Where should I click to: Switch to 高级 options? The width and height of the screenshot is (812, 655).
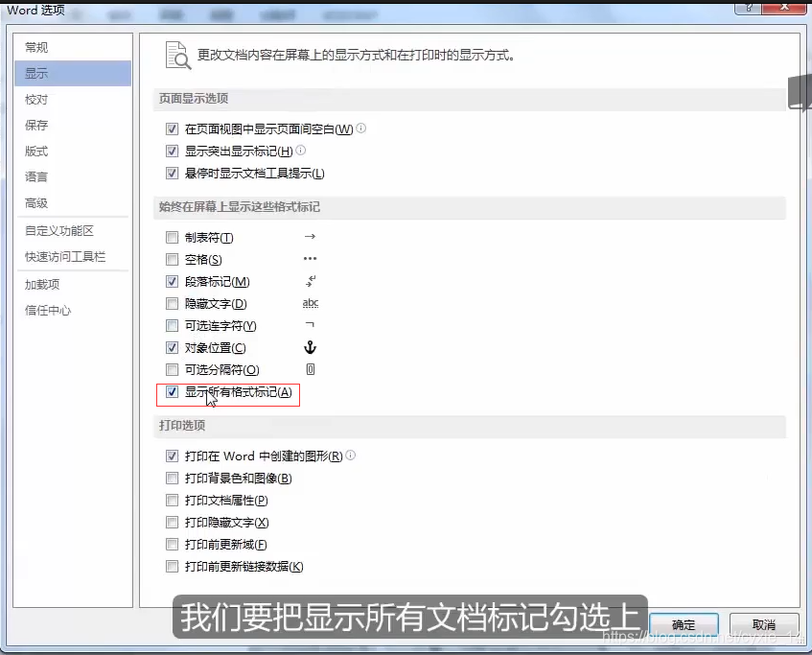[73, 202]
